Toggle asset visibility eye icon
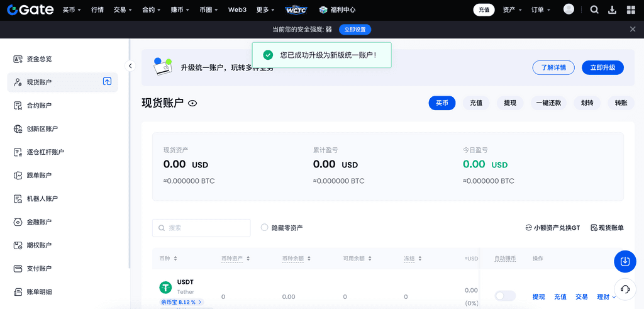The image size is (644, 309). pyautogui.click(x=192, y=103)
